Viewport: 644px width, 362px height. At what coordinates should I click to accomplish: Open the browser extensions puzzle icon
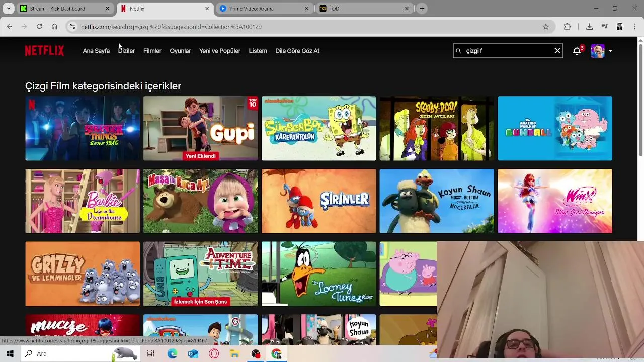567,27
